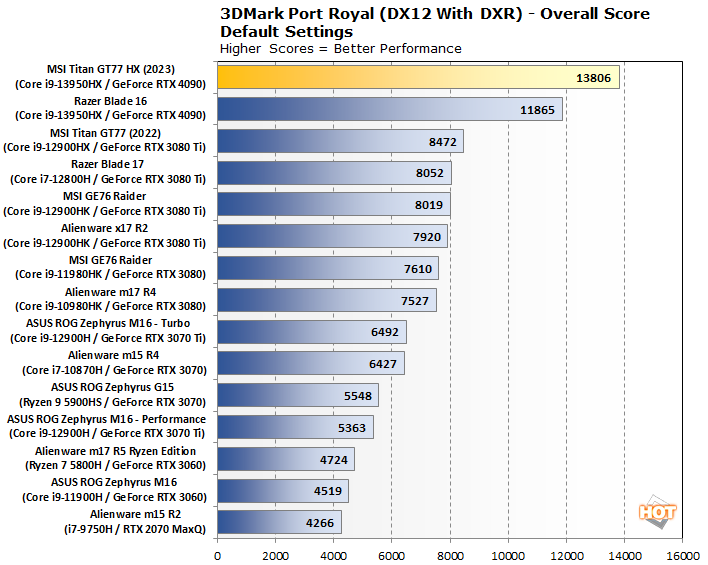
Task: Click the x-axis tick label 8000
Action: click(x=450, y=556)
